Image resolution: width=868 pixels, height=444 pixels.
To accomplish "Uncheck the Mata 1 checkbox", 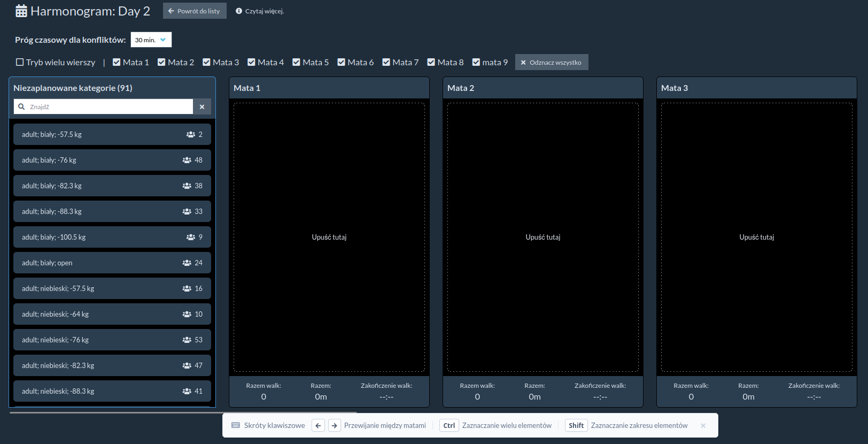I will 117,63.
